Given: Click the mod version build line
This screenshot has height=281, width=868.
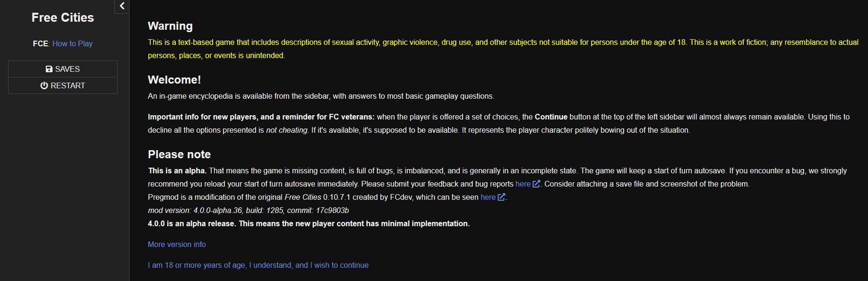Looking at the screenshot, I should click(249, 210).
